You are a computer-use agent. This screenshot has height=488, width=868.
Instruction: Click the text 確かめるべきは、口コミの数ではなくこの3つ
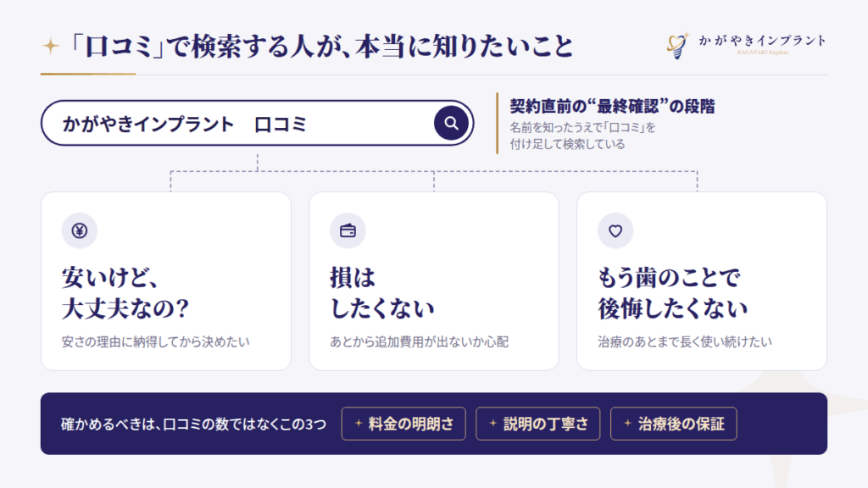pos(194,424)
